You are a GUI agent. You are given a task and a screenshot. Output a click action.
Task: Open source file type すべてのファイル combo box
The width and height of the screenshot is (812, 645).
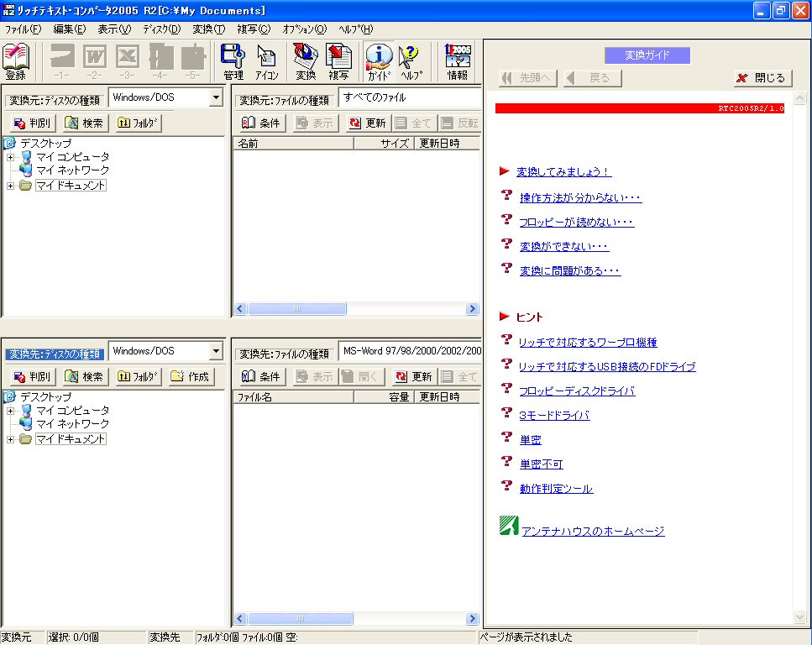point(410,97)
